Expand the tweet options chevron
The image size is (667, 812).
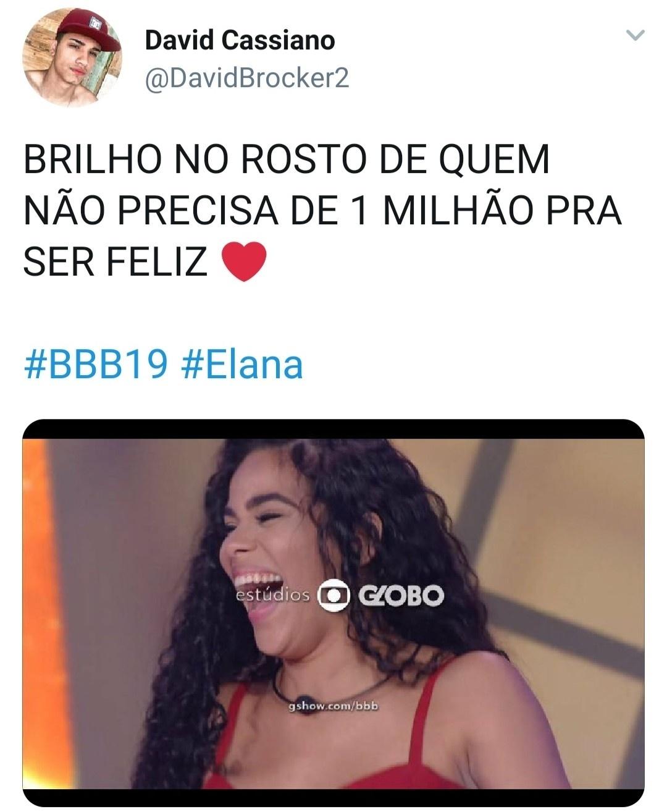pyautogui.click(x=635, y=36)
